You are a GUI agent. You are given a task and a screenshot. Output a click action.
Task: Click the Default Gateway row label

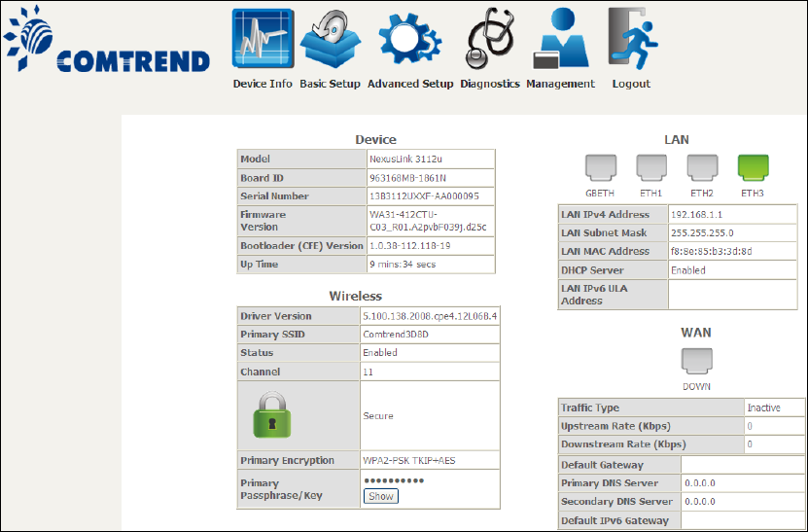602,465
